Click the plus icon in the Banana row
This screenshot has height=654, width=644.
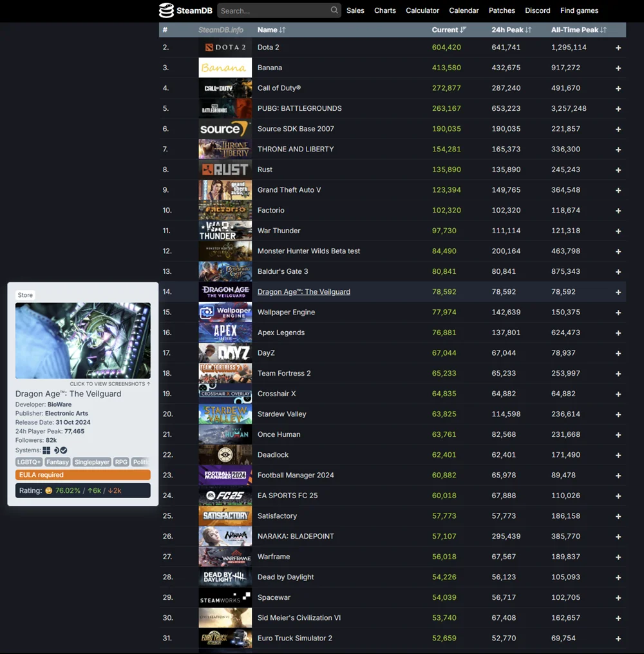[618, 68]
